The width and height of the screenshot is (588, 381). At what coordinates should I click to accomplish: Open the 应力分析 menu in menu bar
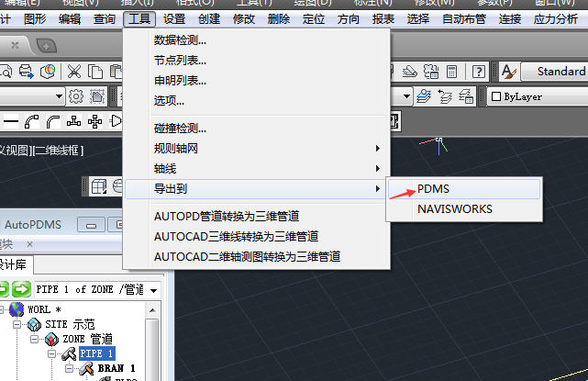pyautogui.click(x=555, y=18)
